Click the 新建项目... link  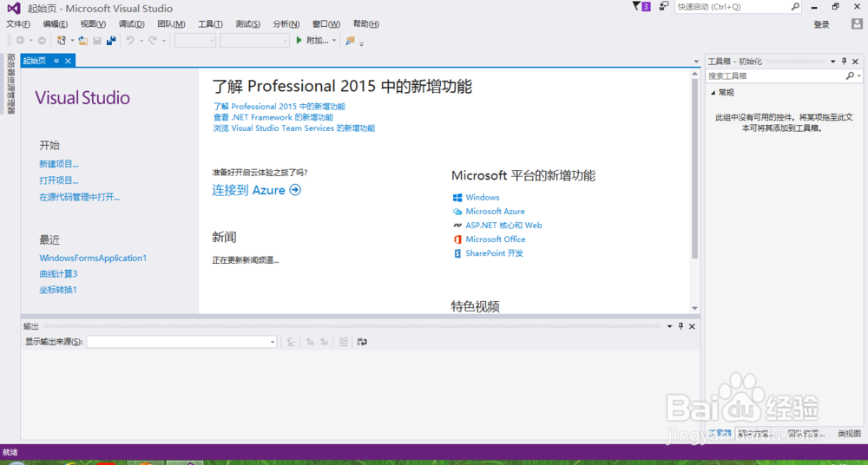pyautogui.click(x=59, y=164)
